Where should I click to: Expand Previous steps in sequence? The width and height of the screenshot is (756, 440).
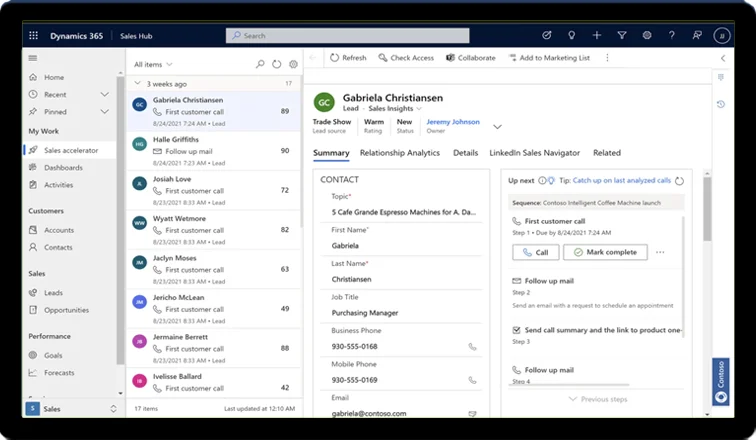(598, 400)
